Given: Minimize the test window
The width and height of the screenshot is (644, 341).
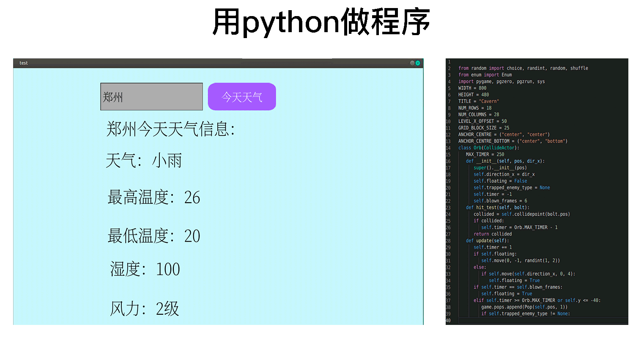Looking at the screenshot, I should 412,63.
